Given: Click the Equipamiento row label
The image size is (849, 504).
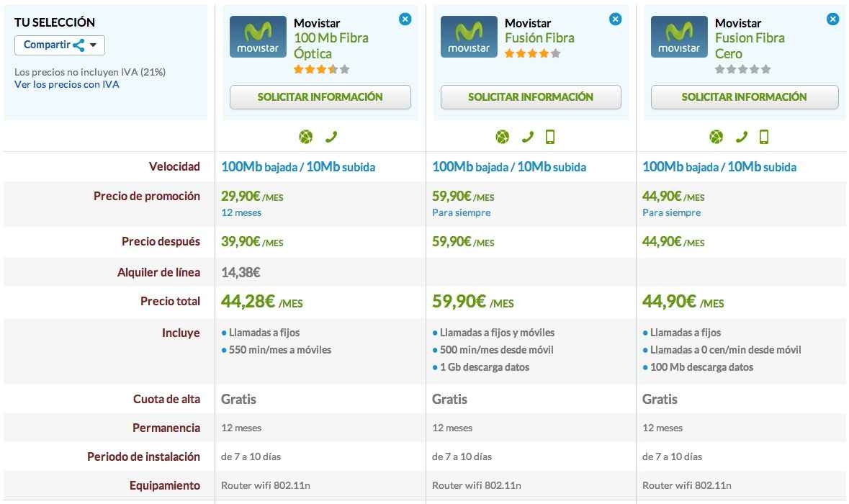Looking at the screenshot, I should 165,485.
